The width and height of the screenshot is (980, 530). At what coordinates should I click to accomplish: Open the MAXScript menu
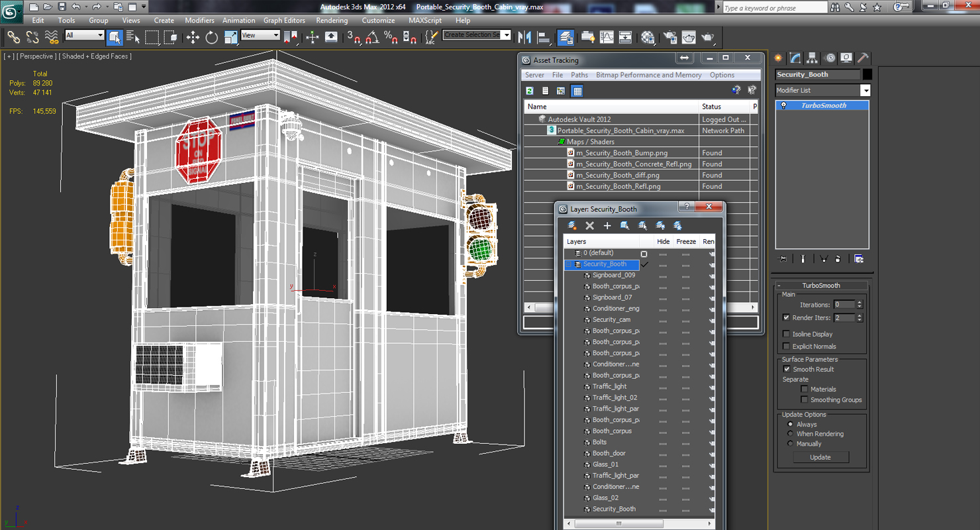click(x=425, y=21)
